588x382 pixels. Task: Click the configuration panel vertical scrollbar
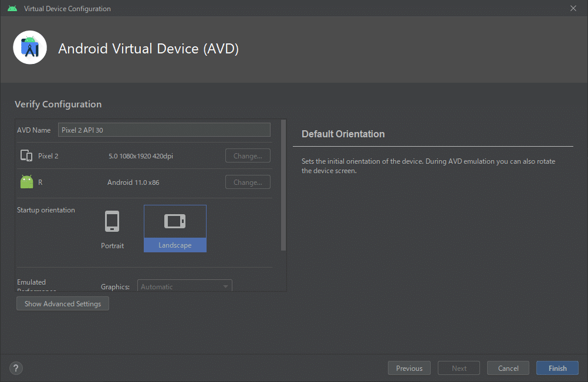[283, 185]
